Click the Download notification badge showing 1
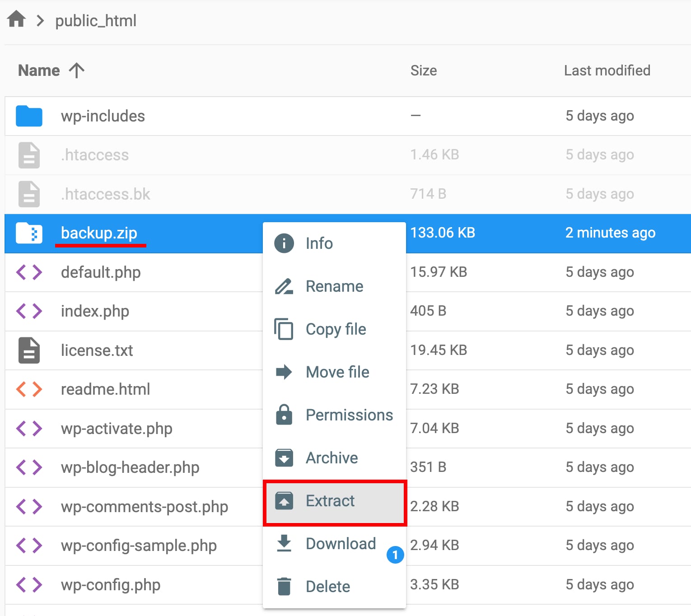691x616 pixels. point(395,555)
